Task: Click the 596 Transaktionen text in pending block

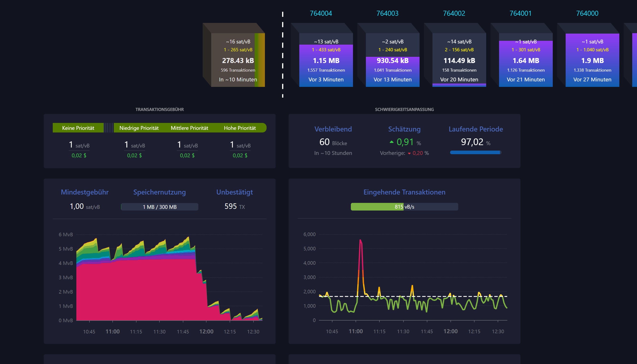Action: (x=238, y=70)
